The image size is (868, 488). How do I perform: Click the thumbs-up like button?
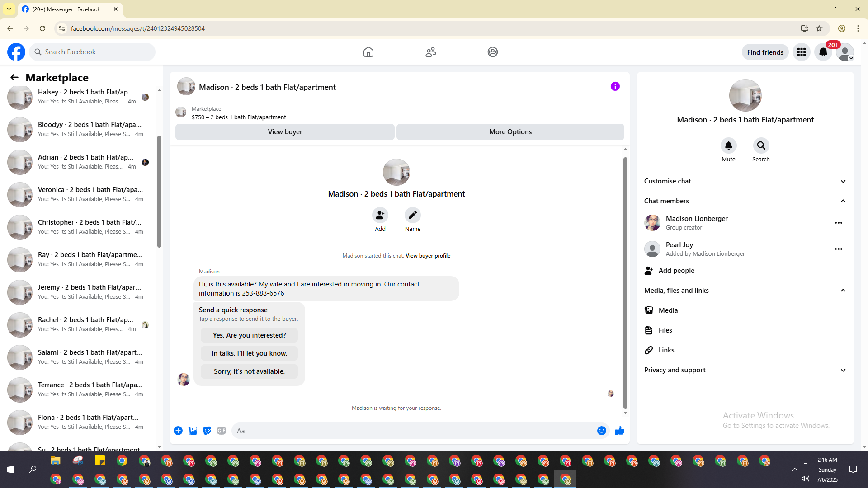[x=619, y=431]
